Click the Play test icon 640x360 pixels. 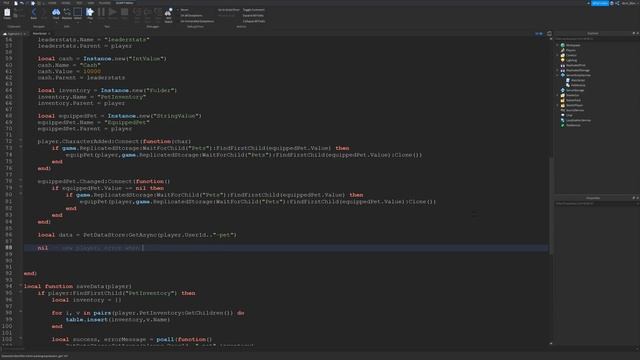click(90, 13)
